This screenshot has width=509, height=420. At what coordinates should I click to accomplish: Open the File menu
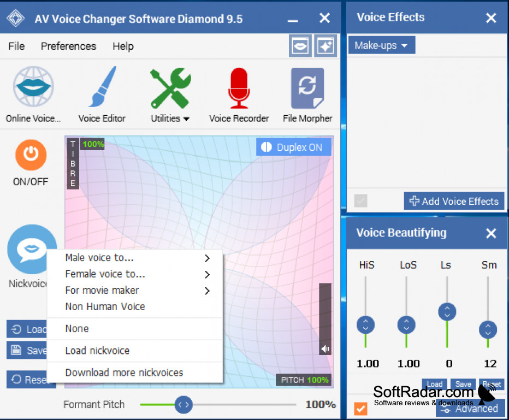pyautogui.click(x=16, y=46)
